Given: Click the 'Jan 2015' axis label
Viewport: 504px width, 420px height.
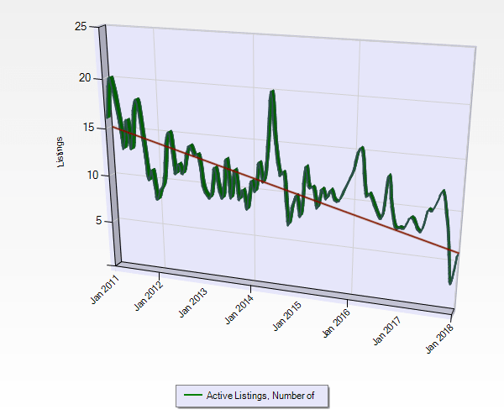Looking at the screenshot, I should tap(287, 316).
